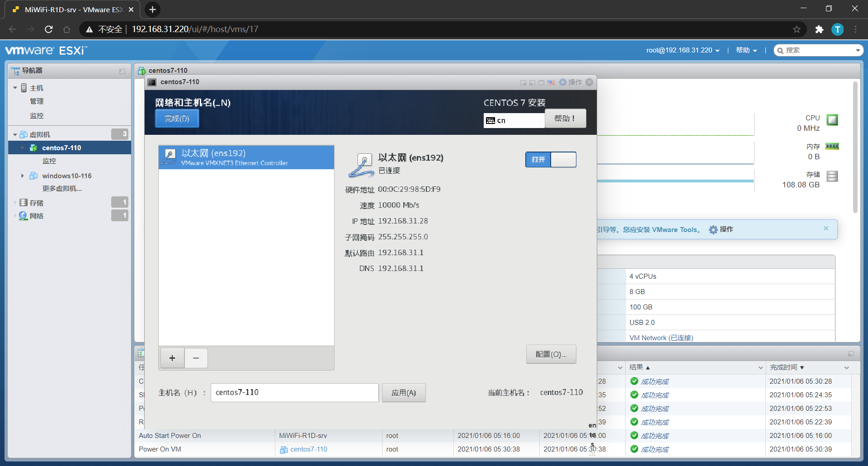This screenshot has height=466, width=868.
Task: Click the browser home button
Action: 66,29
